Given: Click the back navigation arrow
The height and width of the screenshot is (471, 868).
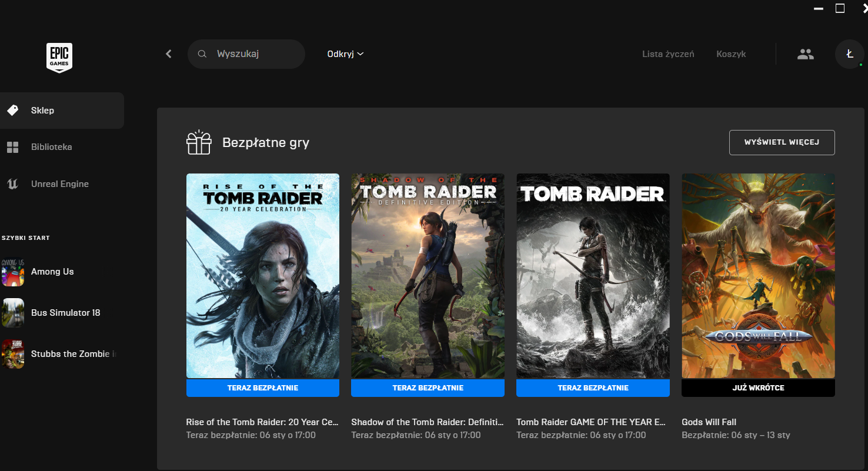Looking at the screenshot, I should tap(169, 54).
